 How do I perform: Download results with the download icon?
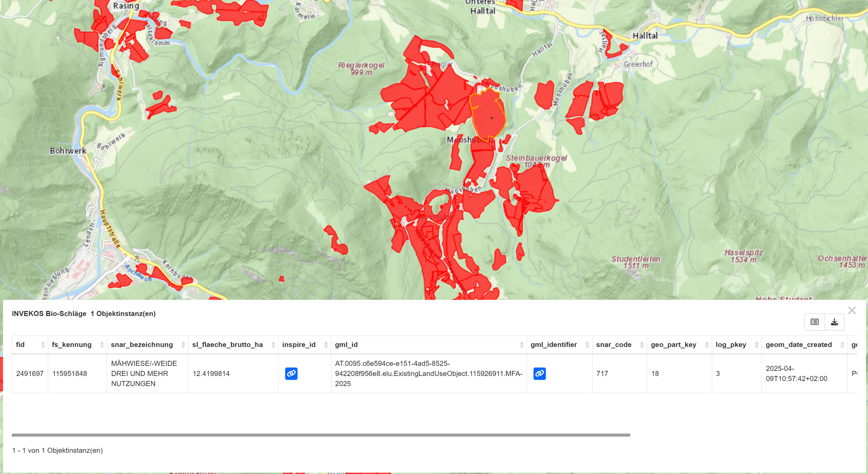click(x=834, y=322)
